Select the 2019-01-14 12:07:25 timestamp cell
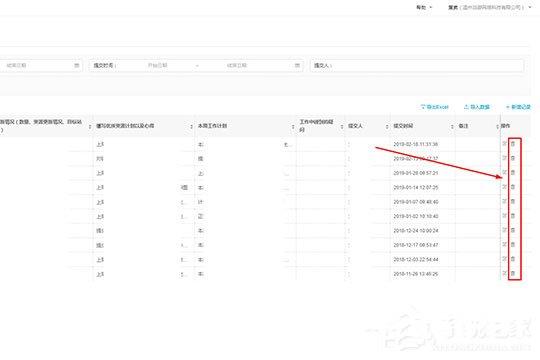 coord(416,187)
